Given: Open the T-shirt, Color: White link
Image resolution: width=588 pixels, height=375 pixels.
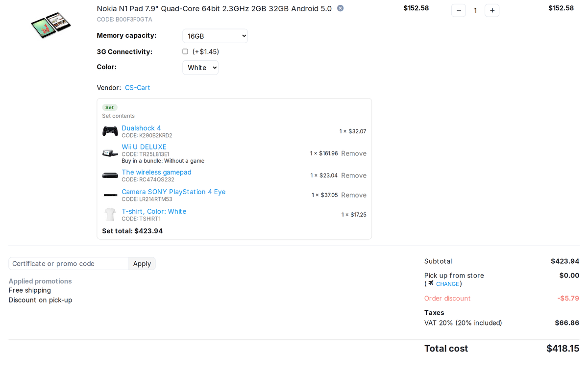Looking at the screenshot, I should click(x=154, y=211).
